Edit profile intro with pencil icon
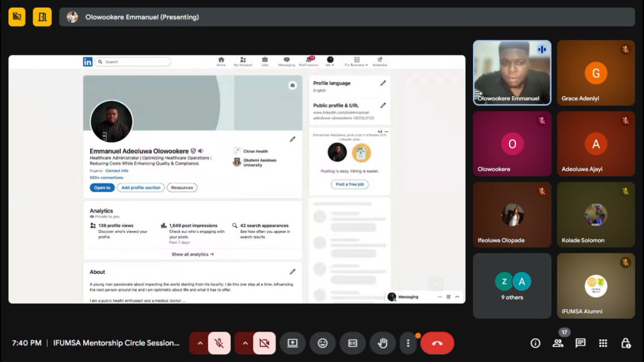The image size is (644, 362). [x=292, y=139]
